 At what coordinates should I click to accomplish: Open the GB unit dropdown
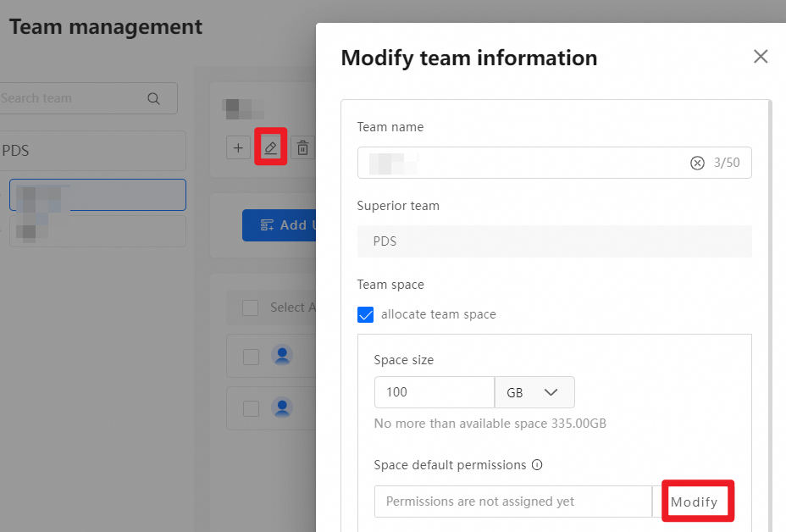click(534, 392)
